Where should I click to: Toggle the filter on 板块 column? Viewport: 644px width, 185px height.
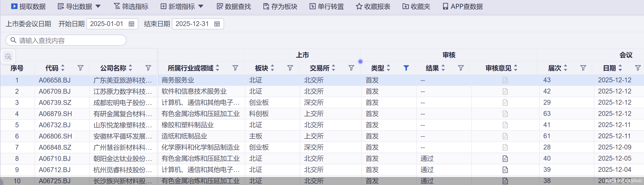(x=290, y=68)
